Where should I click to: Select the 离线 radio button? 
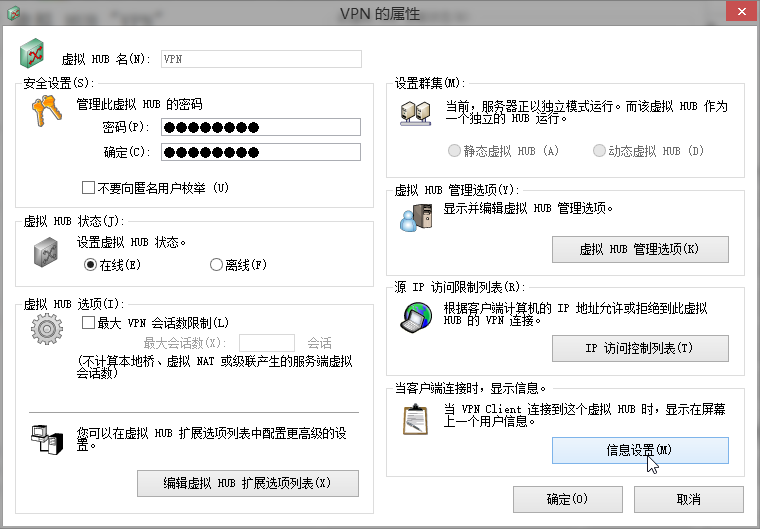216,265
